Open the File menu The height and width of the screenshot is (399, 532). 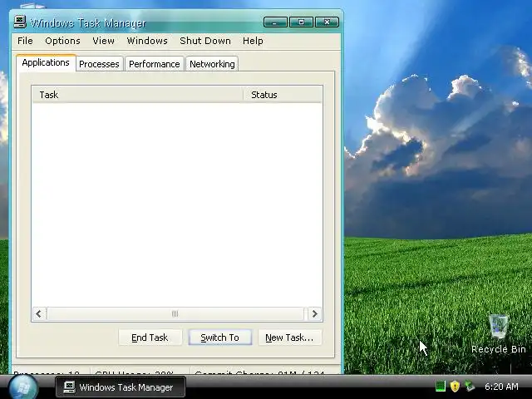(x=25, y=41)
